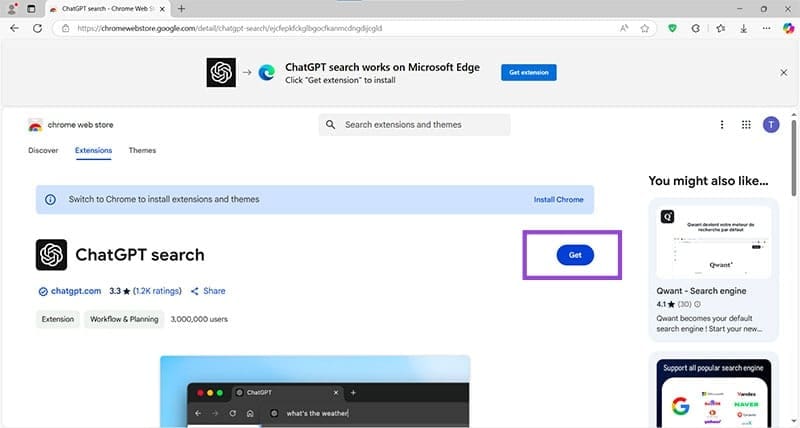Click the Get extension button in the banner
Screen dimensions: 800x428
pyautogui.click(x=529, y=72)
